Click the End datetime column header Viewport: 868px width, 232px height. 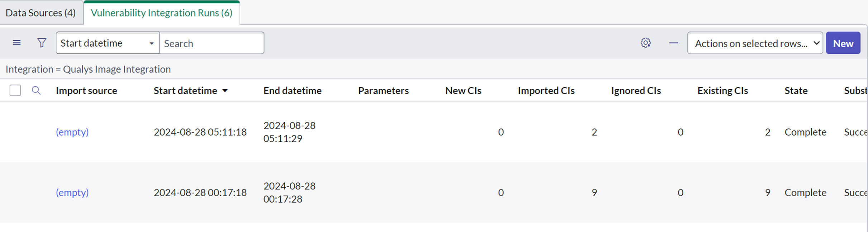point(292,91)
